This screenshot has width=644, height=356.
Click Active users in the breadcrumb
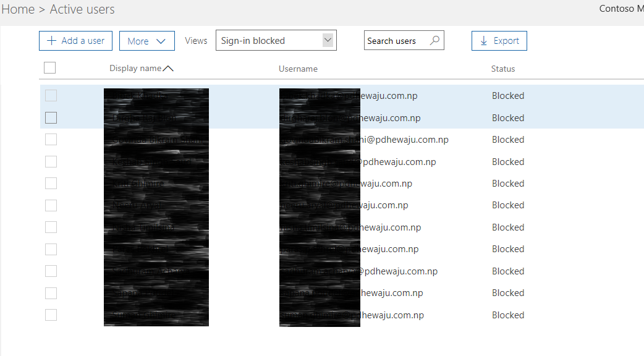point(82,9)
